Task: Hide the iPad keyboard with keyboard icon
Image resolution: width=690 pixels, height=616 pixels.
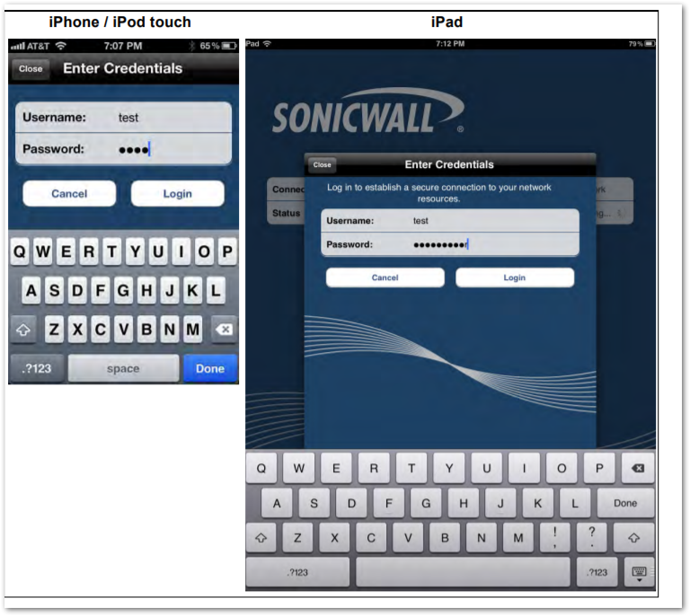Action: coord(638,572)
